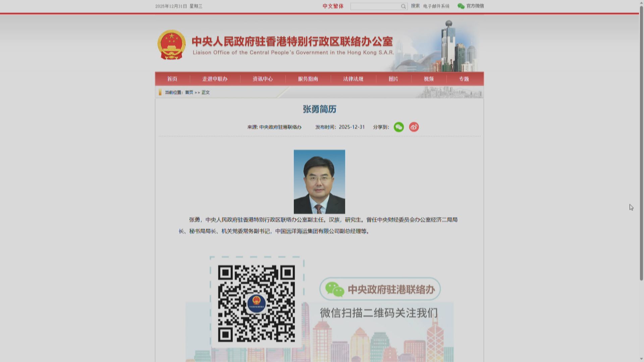Click the WeChat QR code image

coord(256,303)
